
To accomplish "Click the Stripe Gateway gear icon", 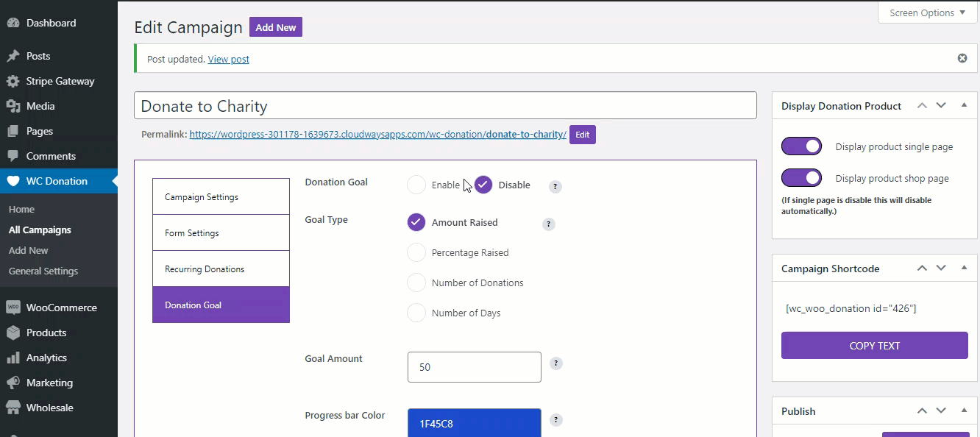I will [13, 81].
